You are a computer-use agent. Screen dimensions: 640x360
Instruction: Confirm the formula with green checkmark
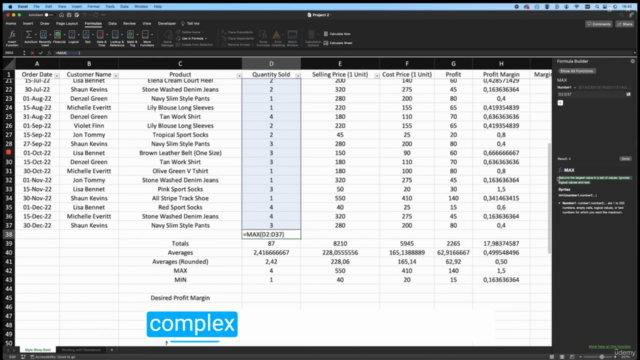[x=41, y=53]
